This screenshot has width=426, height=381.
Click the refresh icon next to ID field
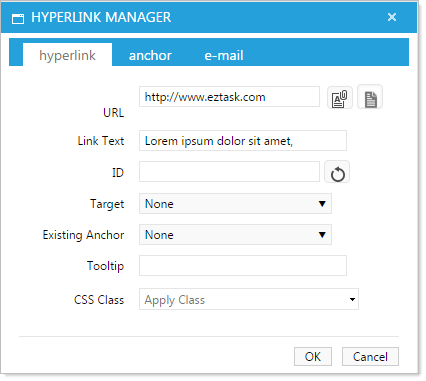coord(337,172)
